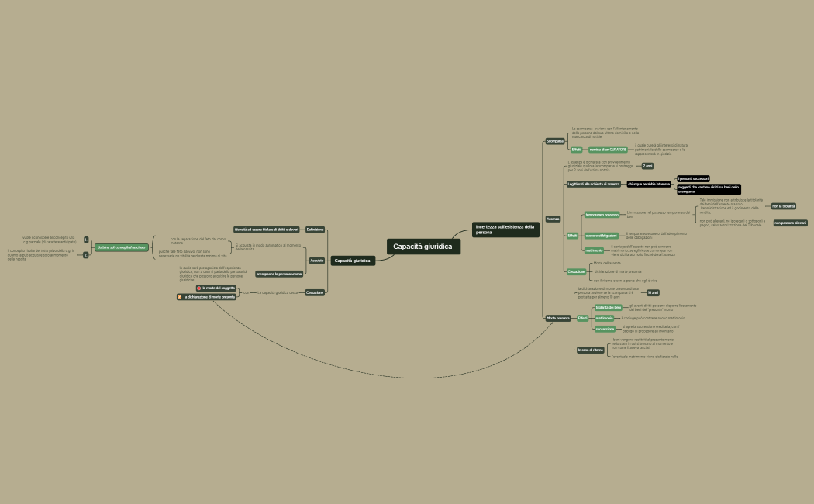Viewport: 814px width, 504px height.
Task: Collapse the "Effetti" node under Assenza
Action: pyautogui.click(x=572, y=236)
